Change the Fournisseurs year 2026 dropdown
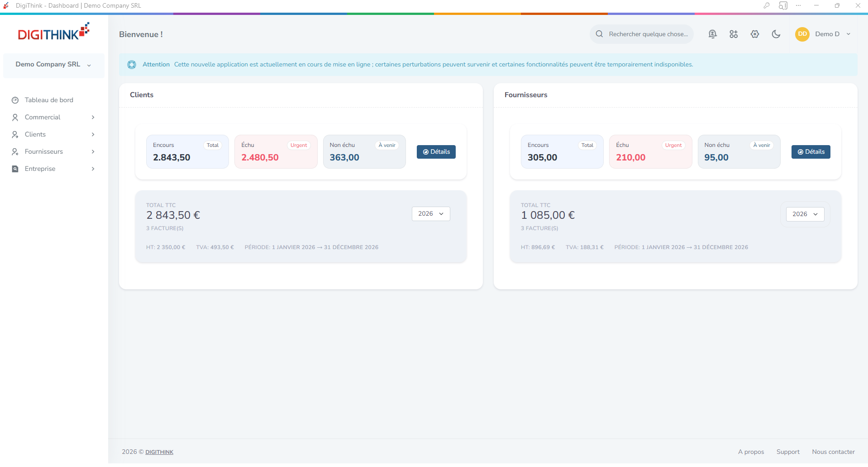Viewport: 868px width, 467px height. click(x=805, y=214)
